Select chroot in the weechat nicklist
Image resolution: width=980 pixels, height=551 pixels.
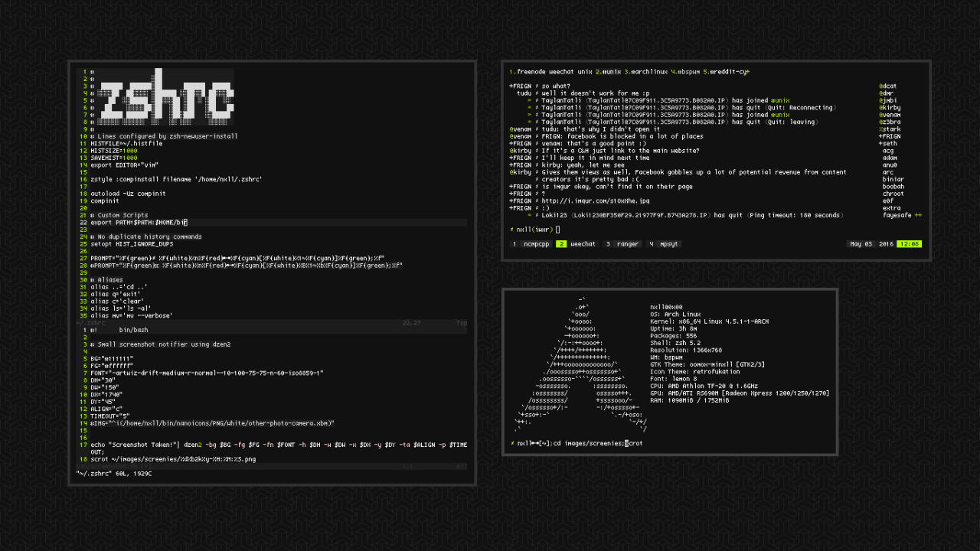point(893,194)
